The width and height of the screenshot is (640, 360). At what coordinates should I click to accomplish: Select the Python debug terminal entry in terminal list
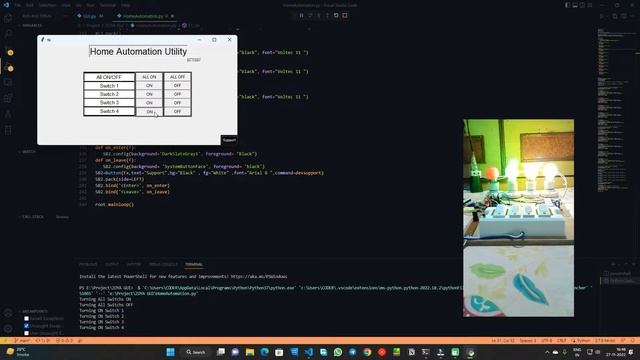pyautogui.click(x=620, y=281)
